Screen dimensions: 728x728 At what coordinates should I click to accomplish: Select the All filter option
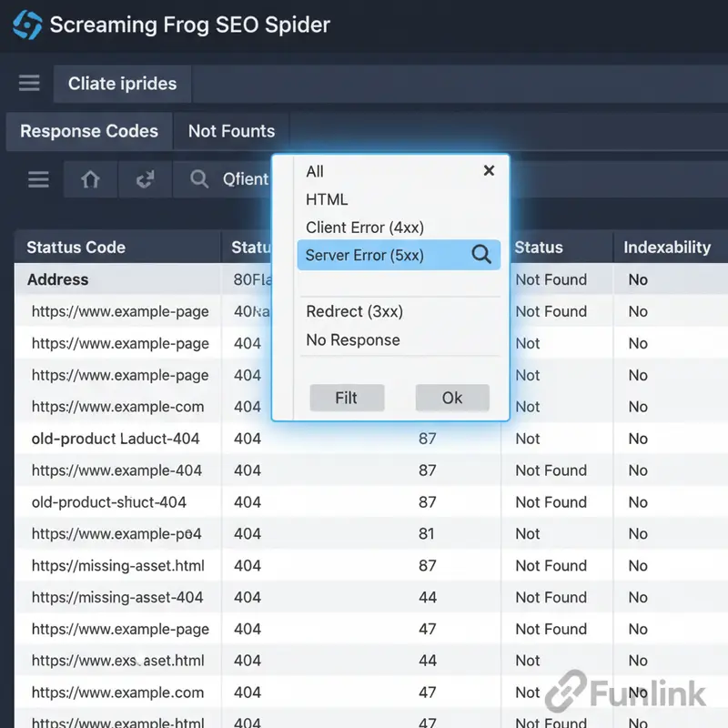coord(314,171)
